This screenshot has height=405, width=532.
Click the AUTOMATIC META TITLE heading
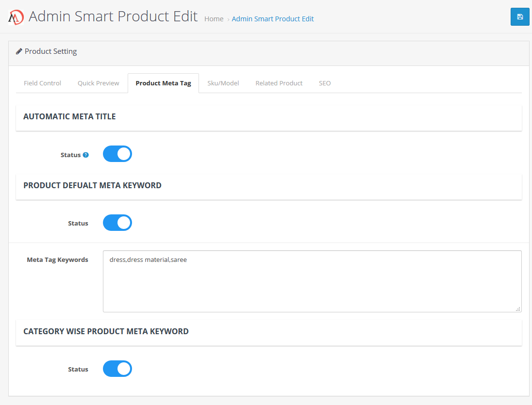[x=69, y=116]
